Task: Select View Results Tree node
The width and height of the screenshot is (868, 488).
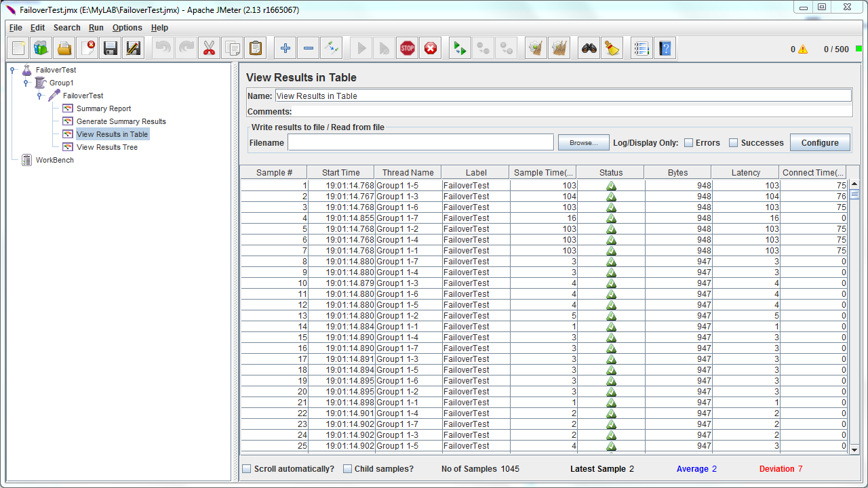Action: click(106, 147)
